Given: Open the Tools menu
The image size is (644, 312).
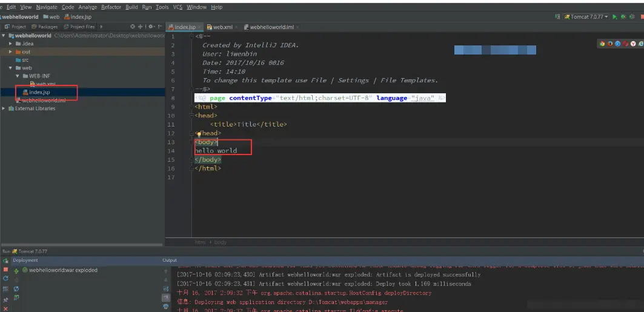Looking at the screenshot, I should click(x=162, y=7).
